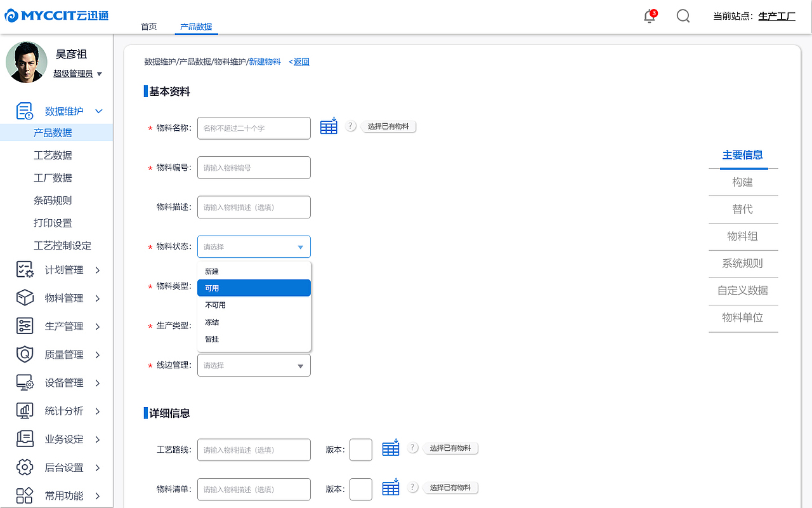812x508 pixels.
Task: Click the table picker icon beside 物料名称
Action: [x=329, y=126]
